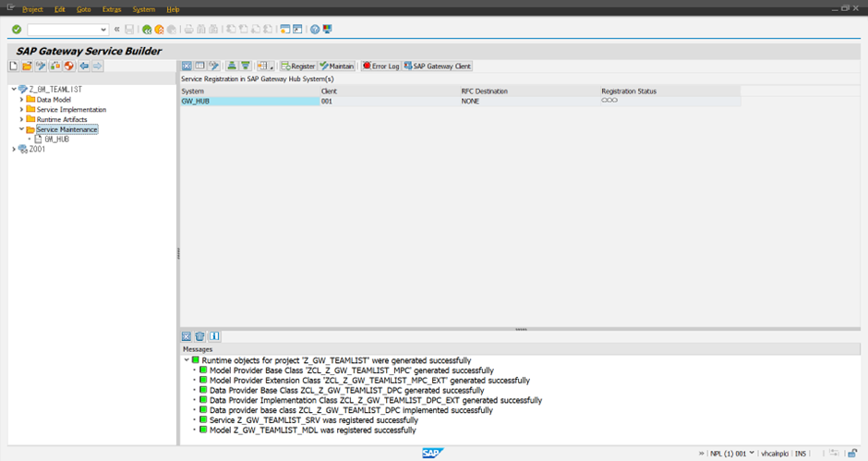Open the Help menu

click(x=173, y=9)
